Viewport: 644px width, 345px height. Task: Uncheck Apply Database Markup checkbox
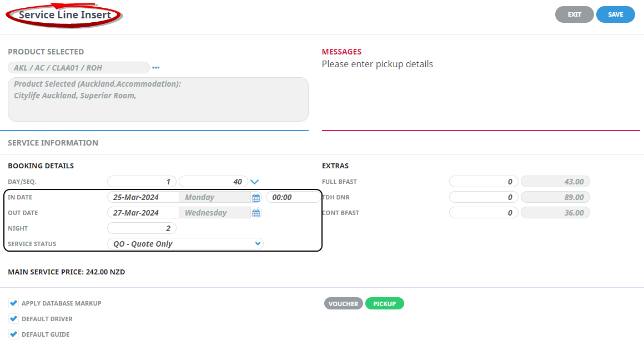(14, 303)
